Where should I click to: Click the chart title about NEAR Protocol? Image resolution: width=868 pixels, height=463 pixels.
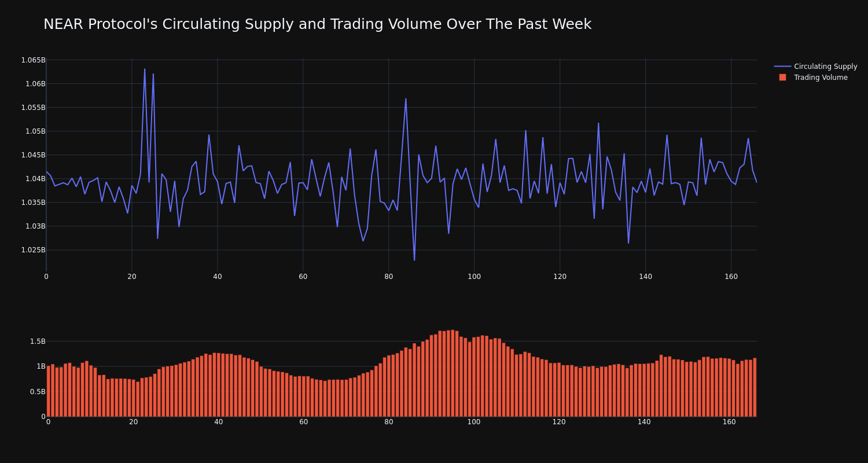click(x=317, y=24)
